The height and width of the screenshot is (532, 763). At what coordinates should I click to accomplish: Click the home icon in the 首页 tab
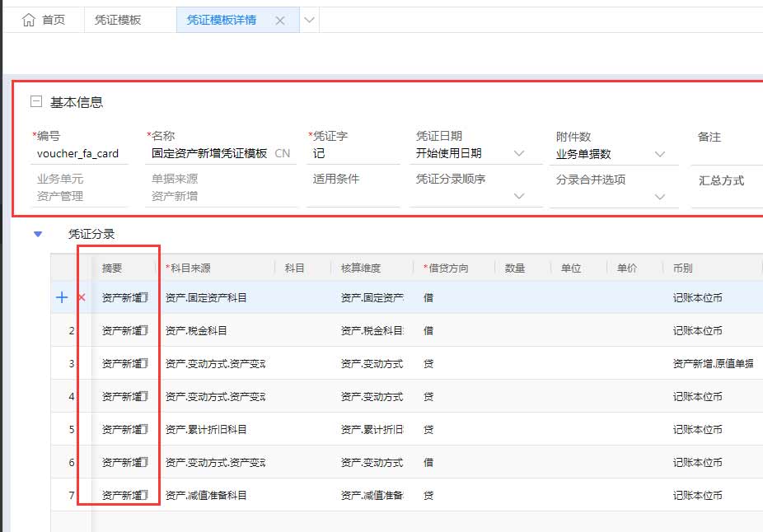29,20
